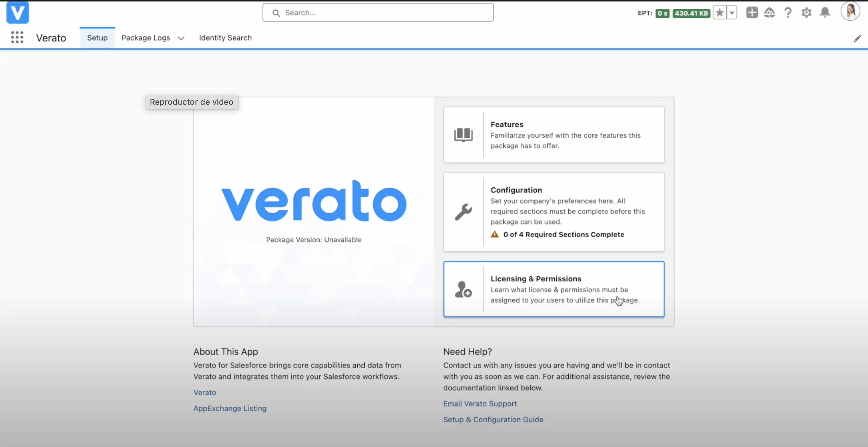The width and height of the screenshot is (868, 447).
Task: Open the user profile avatar
Action: click(850, 11)
